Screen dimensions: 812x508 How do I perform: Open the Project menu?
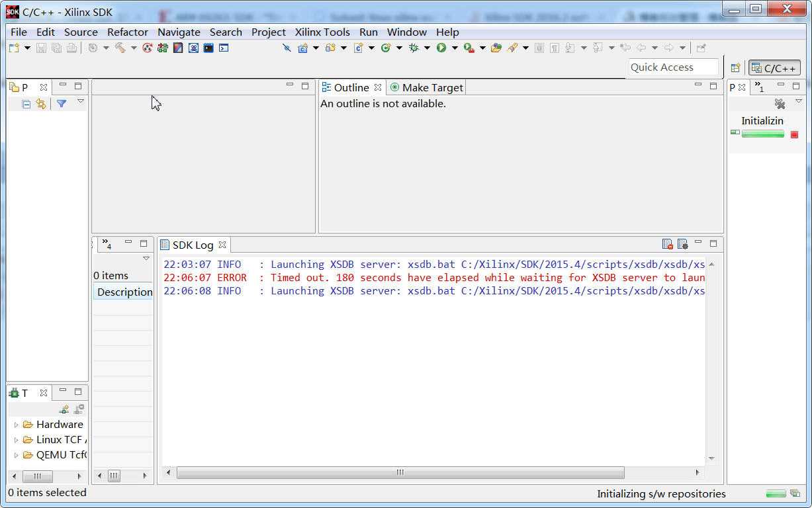point(269,32)
